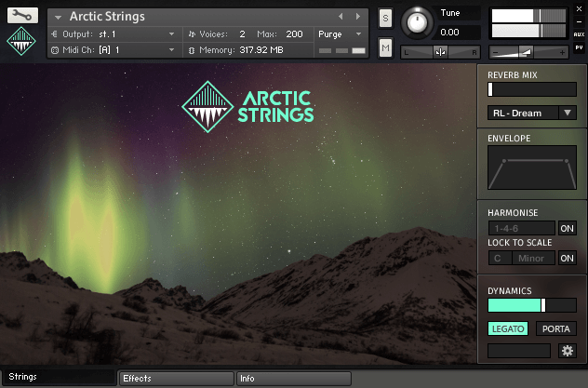Click the reverb preset dropdown arrow

(568, 113)
